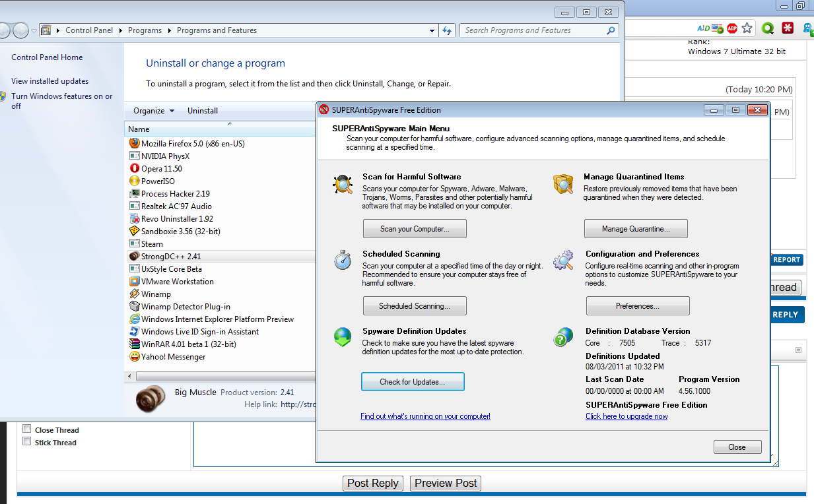Click the refresh button beside Control Panel address bar
This screenshot has width=814, height=504.
(x=447, y=30)
